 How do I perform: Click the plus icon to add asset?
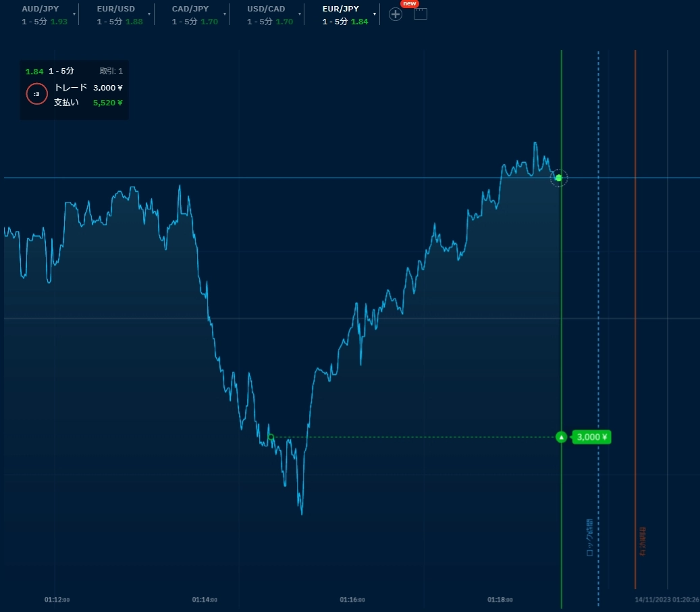pyautogui.click(x=396, y=14)
